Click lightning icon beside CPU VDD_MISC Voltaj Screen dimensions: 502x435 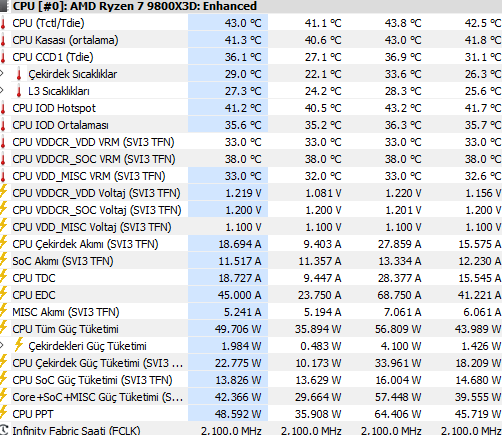pos(3,226)
